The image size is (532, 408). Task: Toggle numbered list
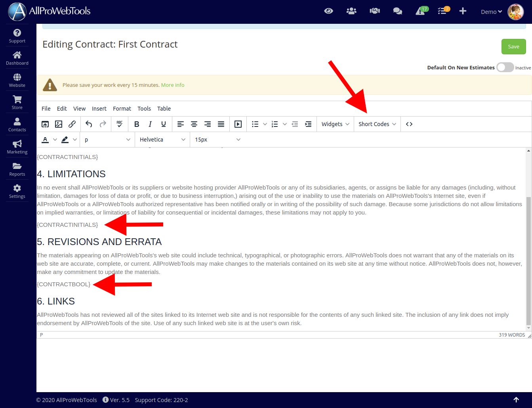[x=275, y=124]
